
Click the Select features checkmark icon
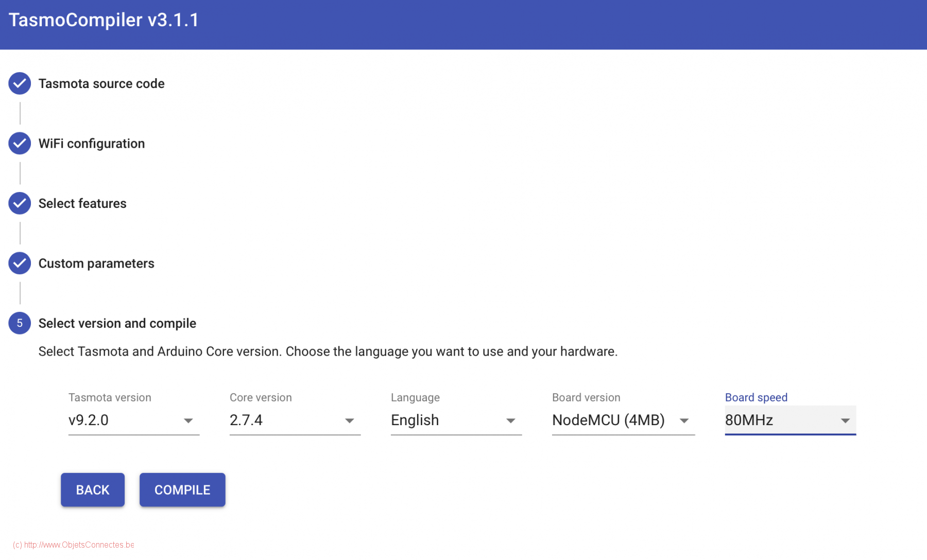[20, 203]
